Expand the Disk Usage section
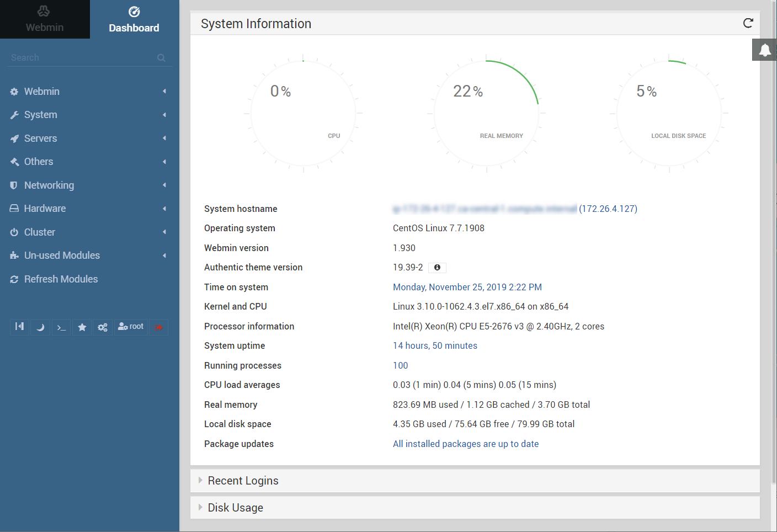 coord(475,508)
